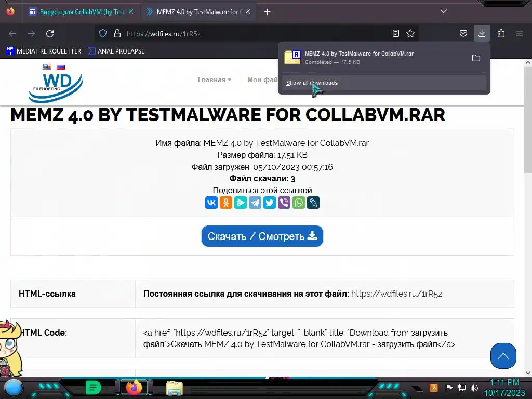Open the volume speaker tray icon
Image resolution: width=532 pixels, height=399 pixels.
tap(474, 388)
